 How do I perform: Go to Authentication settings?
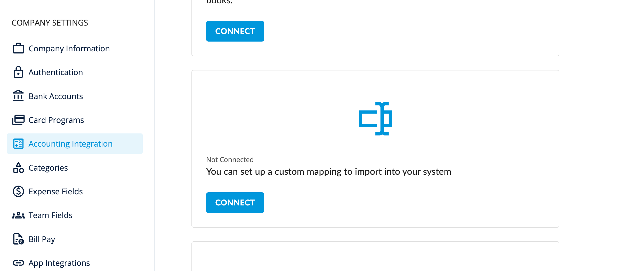[x=56, y=72]
